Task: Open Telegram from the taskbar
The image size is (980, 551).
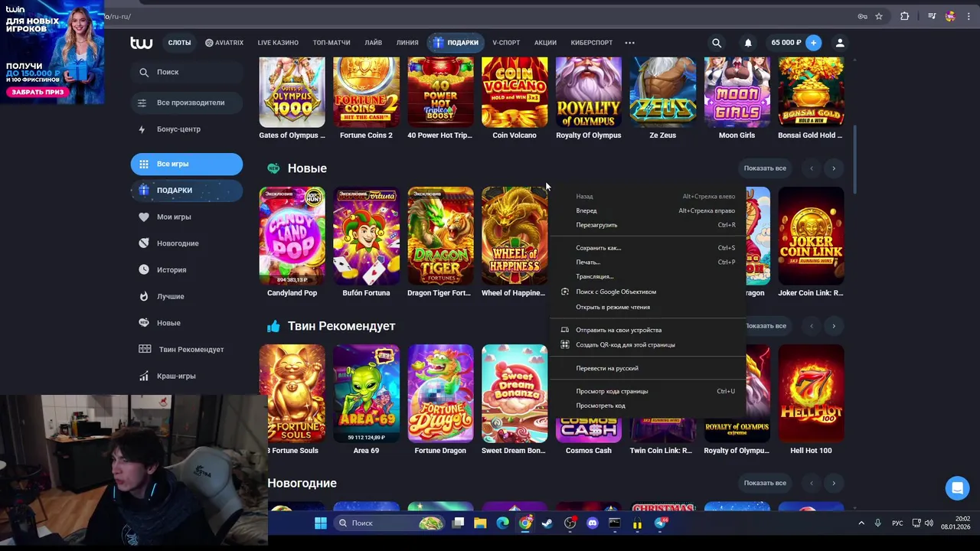Action: [660, 523]
